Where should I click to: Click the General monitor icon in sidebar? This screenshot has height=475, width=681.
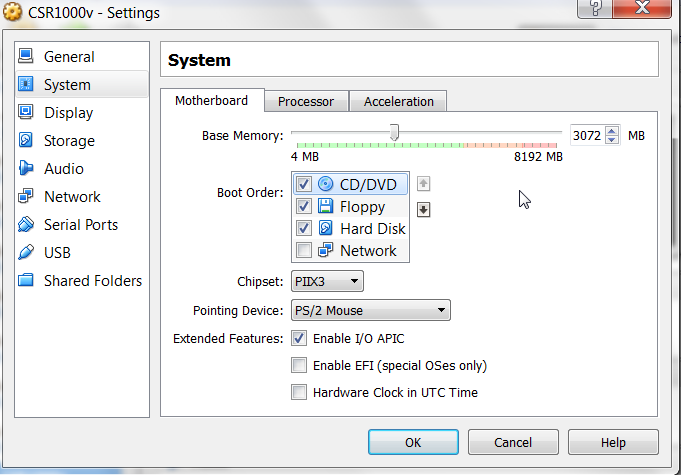(x=26, y=56)
